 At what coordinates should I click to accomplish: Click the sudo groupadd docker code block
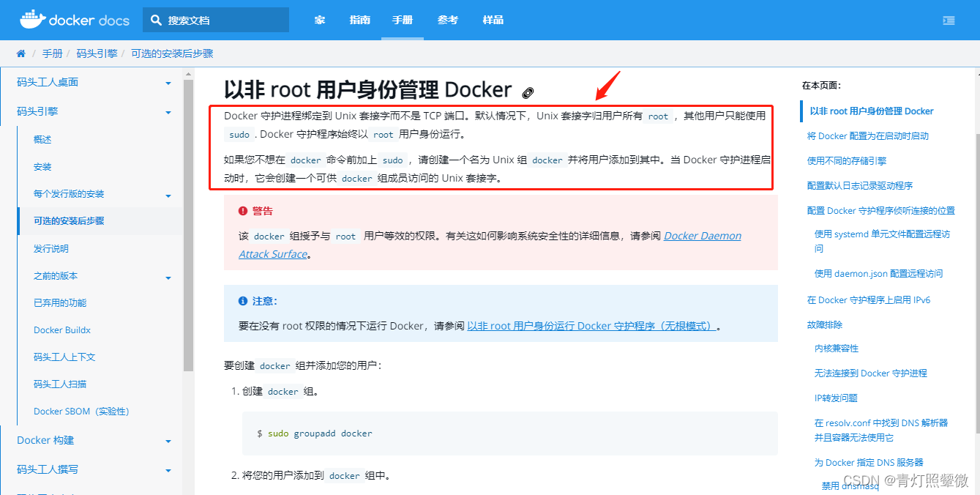[x=509, y=433]
